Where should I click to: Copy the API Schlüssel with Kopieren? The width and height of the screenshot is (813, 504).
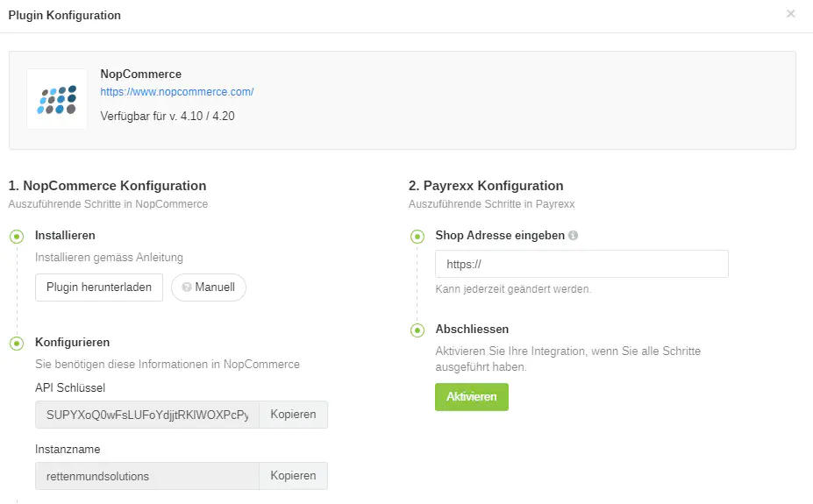(293, 415)
